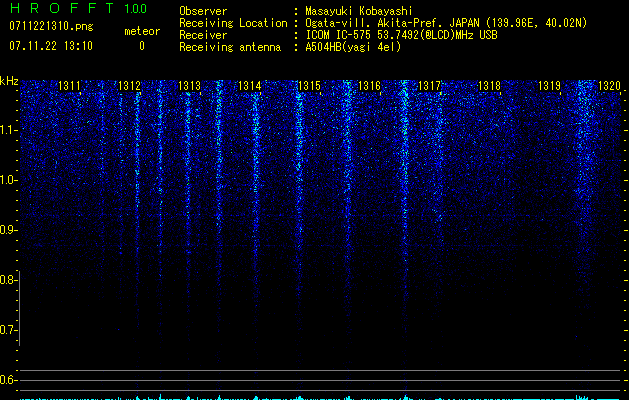
Task: Click the 1320 time marker
Action: (609, 86)
